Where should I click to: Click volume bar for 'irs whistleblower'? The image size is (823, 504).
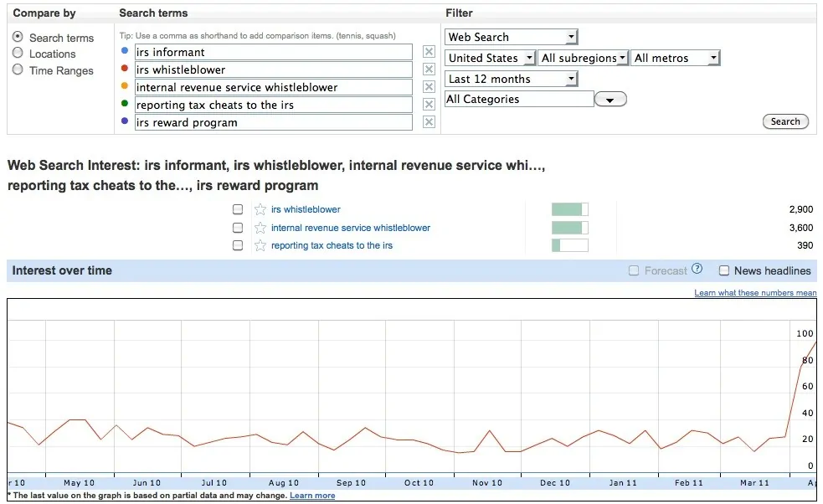pos(570,209)
